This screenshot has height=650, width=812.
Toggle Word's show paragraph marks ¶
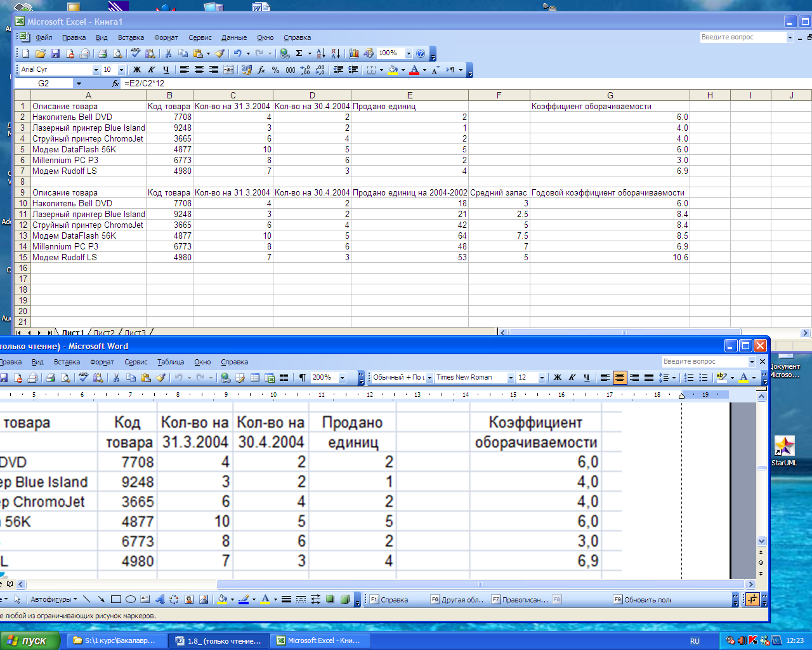[x=303, y=378]
